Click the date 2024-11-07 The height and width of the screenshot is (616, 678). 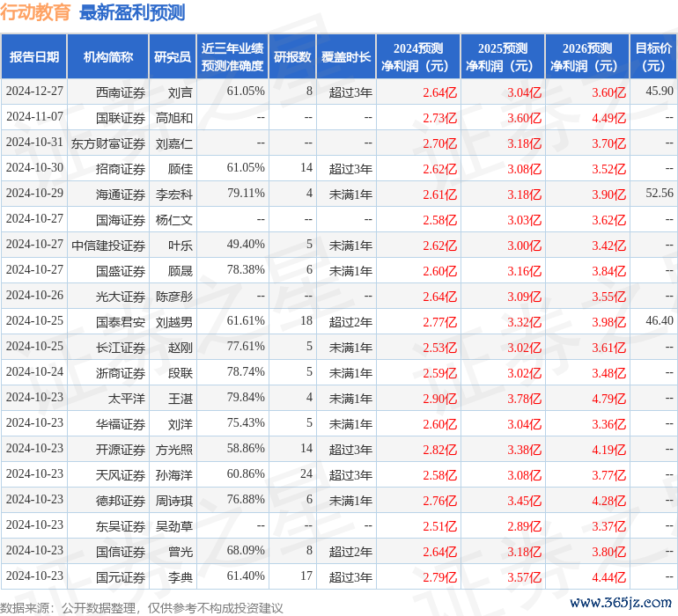(x=34, y=117)
